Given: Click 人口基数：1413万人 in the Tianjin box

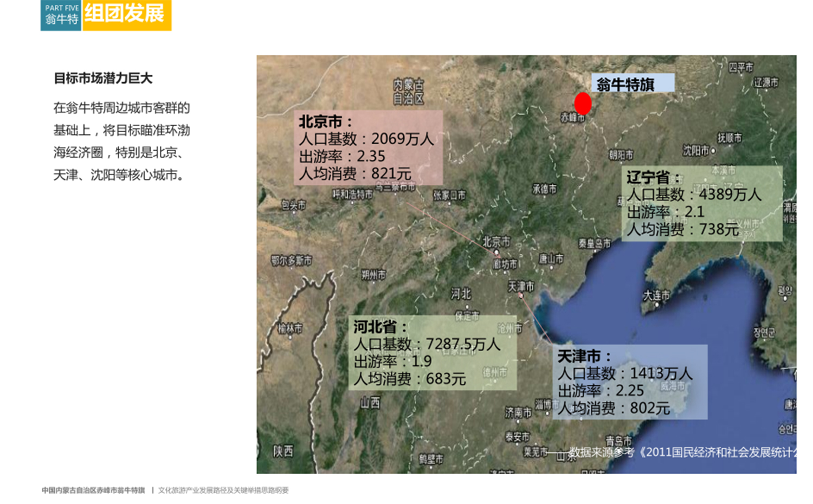Looking at the screenshot, I should 625,373.
